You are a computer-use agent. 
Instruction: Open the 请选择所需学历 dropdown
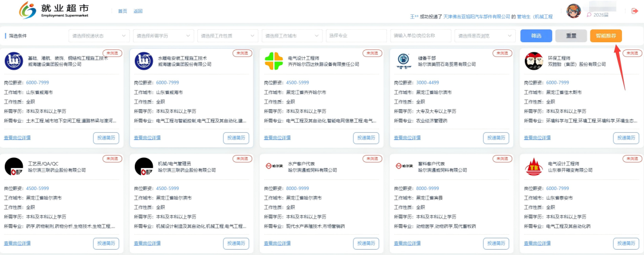coord(163,36)
